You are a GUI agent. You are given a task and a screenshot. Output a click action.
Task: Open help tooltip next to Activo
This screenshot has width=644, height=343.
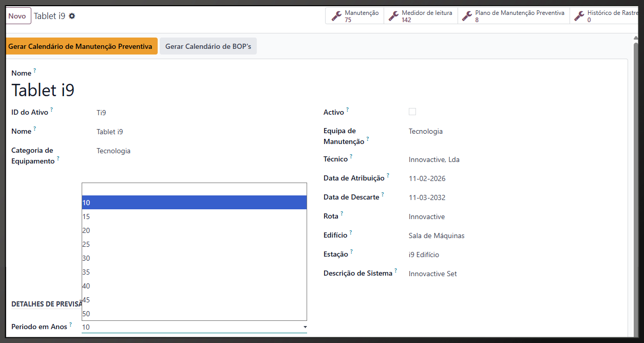[347, 110]
